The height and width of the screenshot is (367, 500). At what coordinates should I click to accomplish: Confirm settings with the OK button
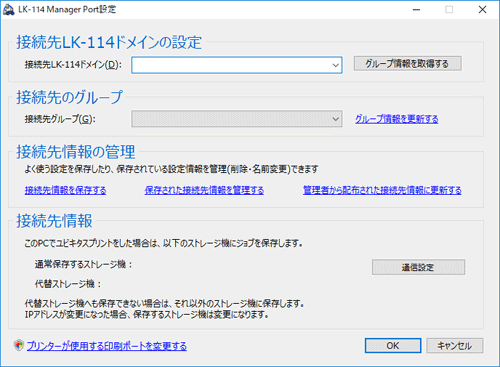coord(393,346)
